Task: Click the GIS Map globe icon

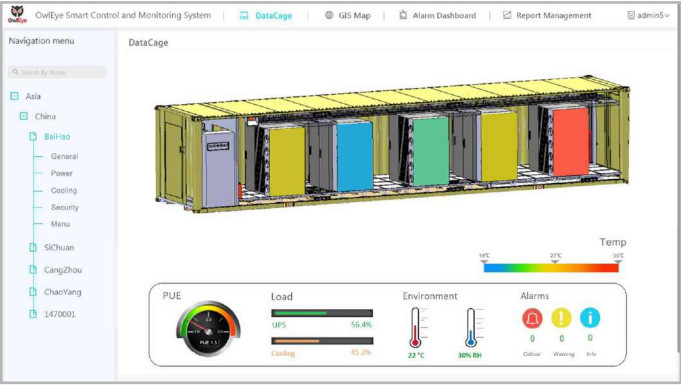Action: pos(329,15)
